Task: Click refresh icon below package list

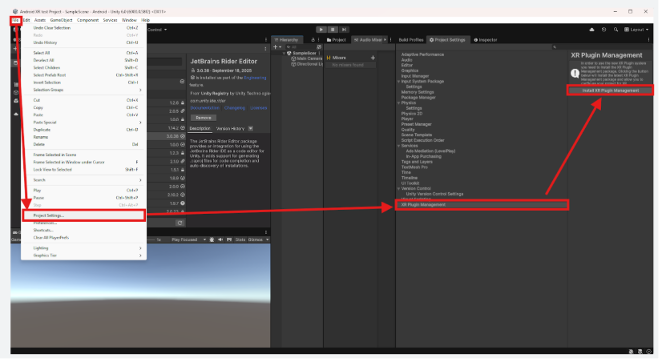Action: 180,223
